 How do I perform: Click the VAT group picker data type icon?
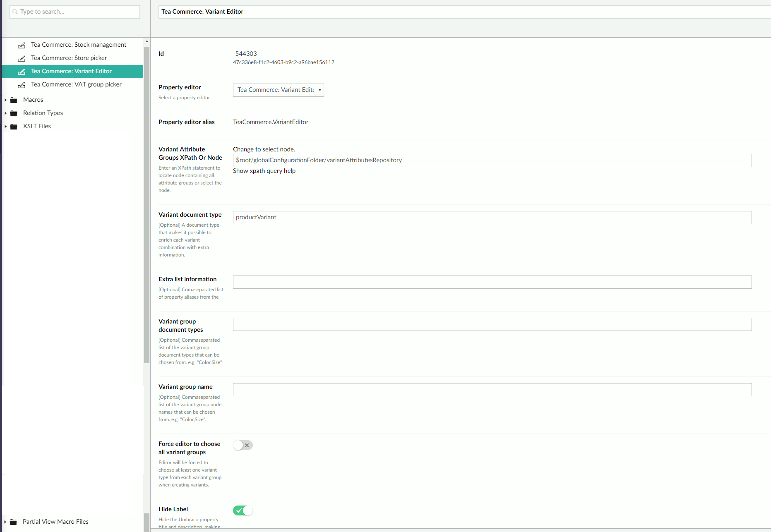tap(22, 85)
